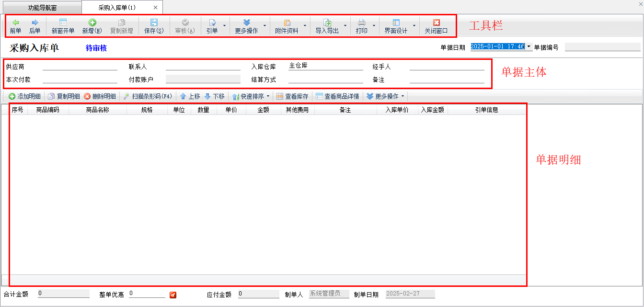Click the 扫描条形码(F4) button
Viewport: 644px width, 307px height.
click(x=148, y=96)
